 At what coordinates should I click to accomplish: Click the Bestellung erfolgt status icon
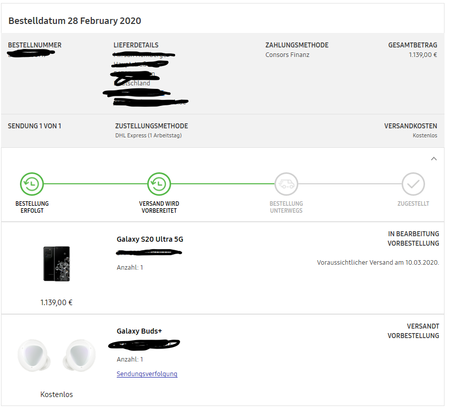pos(32,184)
